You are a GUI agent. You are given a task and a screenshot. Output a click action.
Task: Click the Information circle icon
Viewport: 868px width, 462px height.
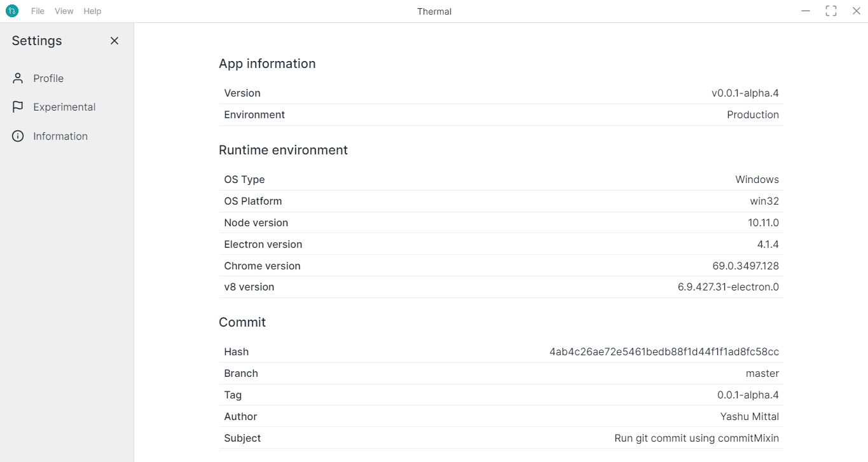(18, 136)
